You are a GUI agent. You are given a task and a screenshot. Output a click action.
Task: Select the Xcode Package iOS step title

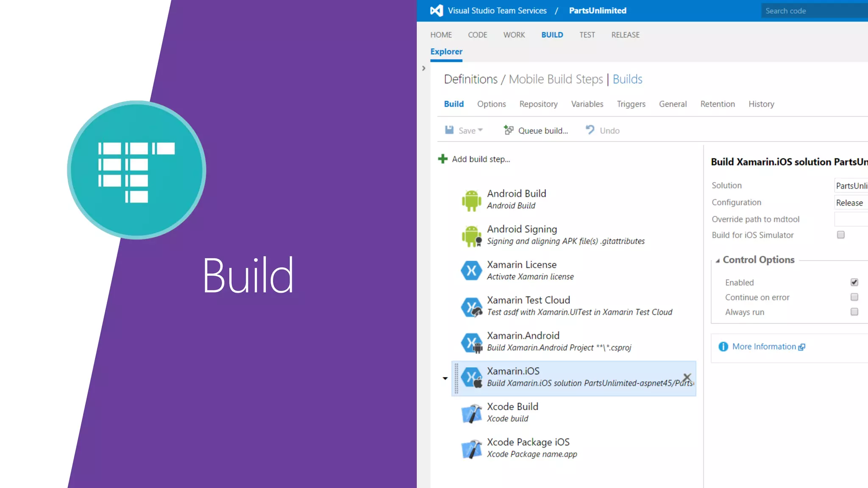pyautogui.click(x=528, y=442)
